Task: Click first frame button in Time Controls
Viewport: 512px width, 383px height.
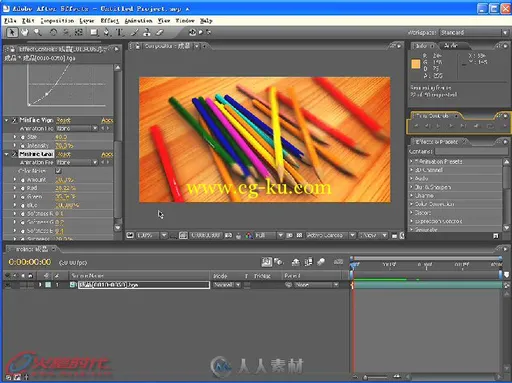Action: [x=416, y=126]
